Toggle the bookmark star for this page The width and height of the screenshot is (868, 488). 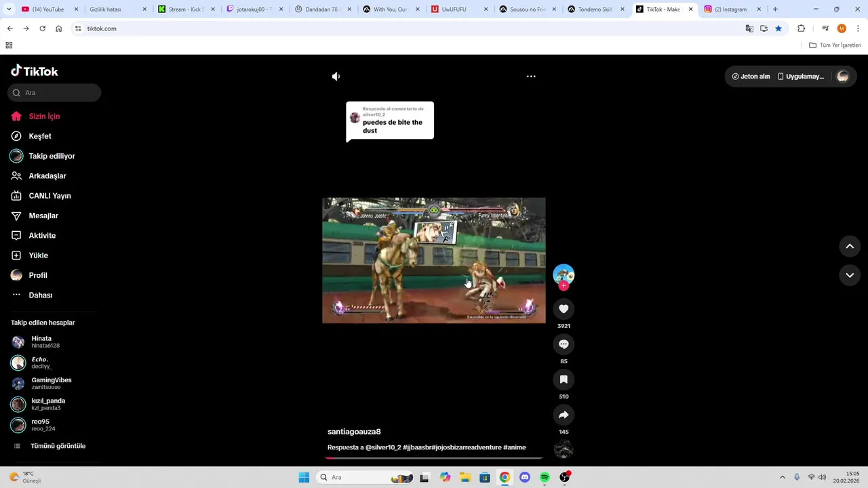(x=778, y=28)
